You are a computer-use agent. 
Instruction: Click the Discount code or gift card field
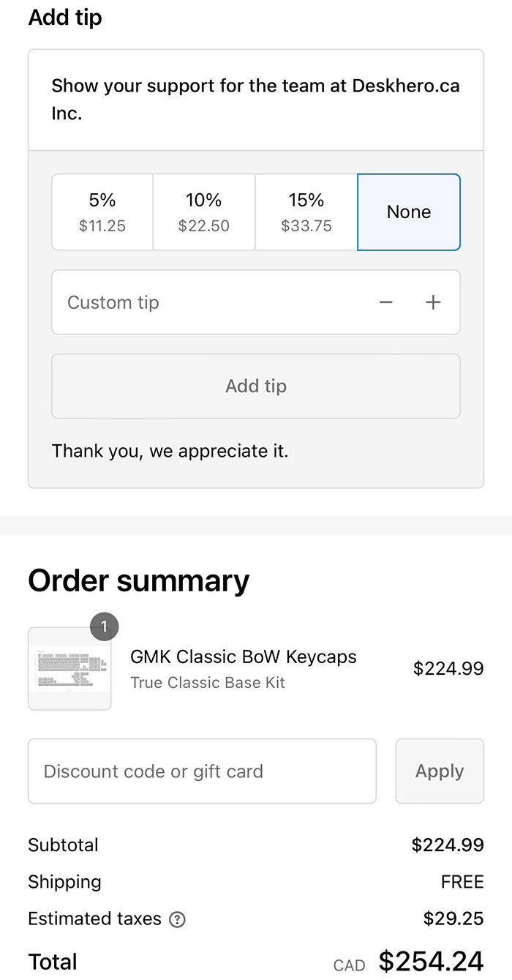[x=183, y=771]
